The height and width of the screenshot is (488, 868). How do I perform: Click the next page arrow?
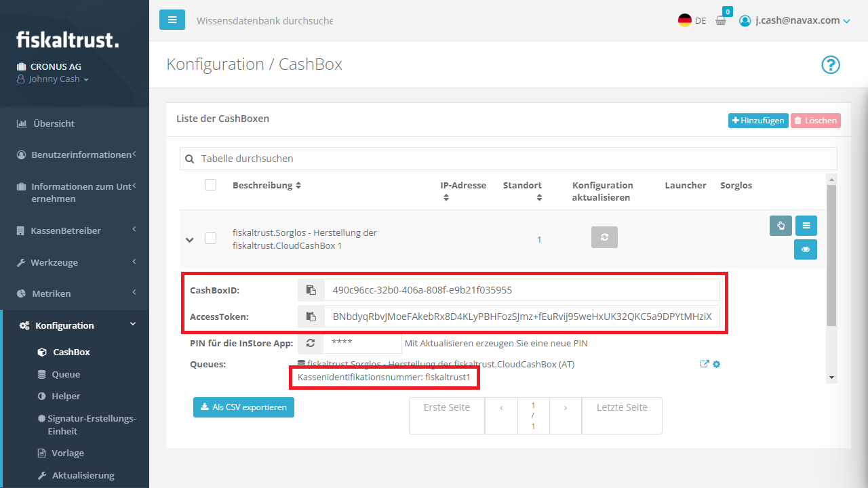(x=566, y=415)
